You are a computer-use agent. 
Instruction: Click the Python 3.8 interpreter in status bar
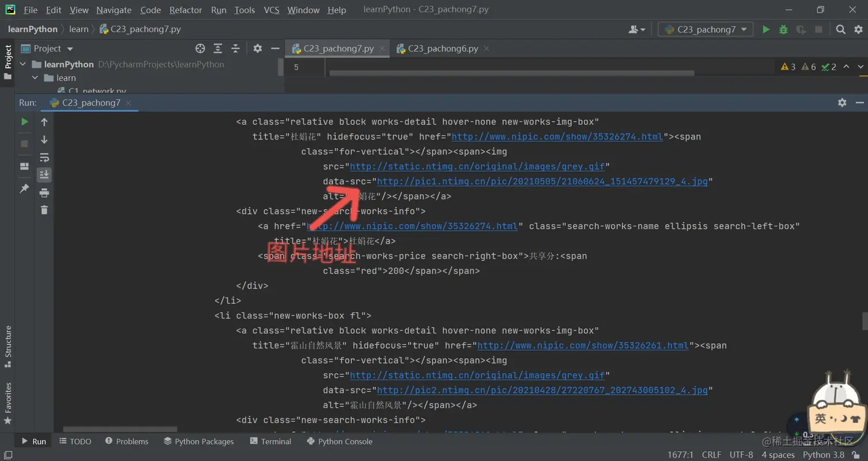(x=824, y=455)
